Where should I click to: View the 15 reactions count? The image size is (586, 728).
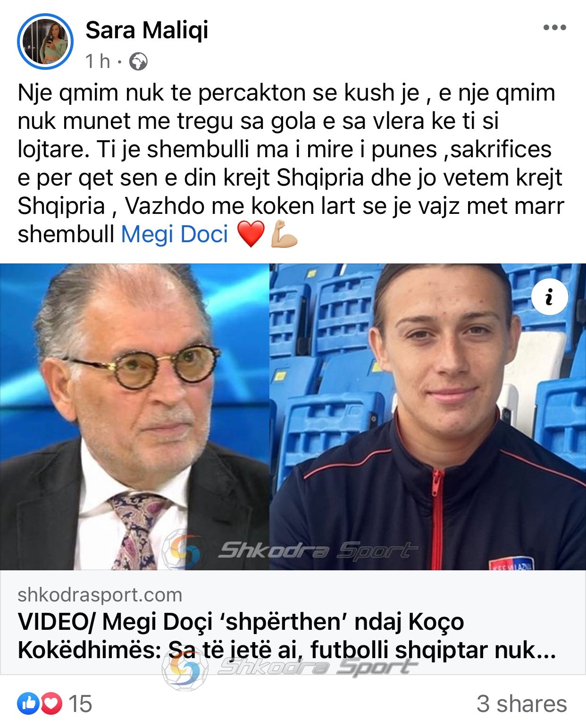click(x=80, y=704)
